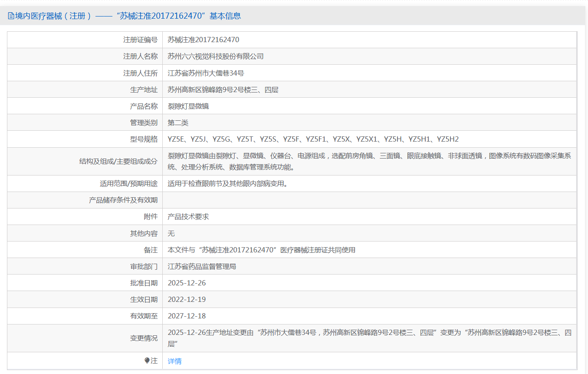
Task: Select address 江苏省苏州市大儒巷34号
Action: pos(206,73)
